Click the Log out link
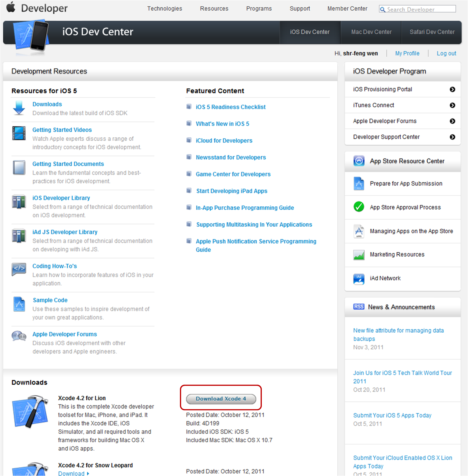 pyautogui.click(x=446, y=53)
